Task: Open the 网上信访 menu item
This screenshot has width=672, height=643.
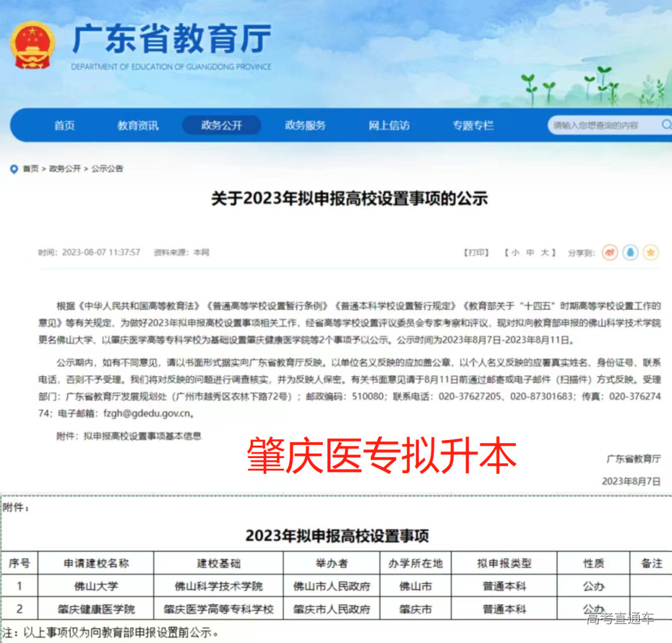Action: [389, 125]
